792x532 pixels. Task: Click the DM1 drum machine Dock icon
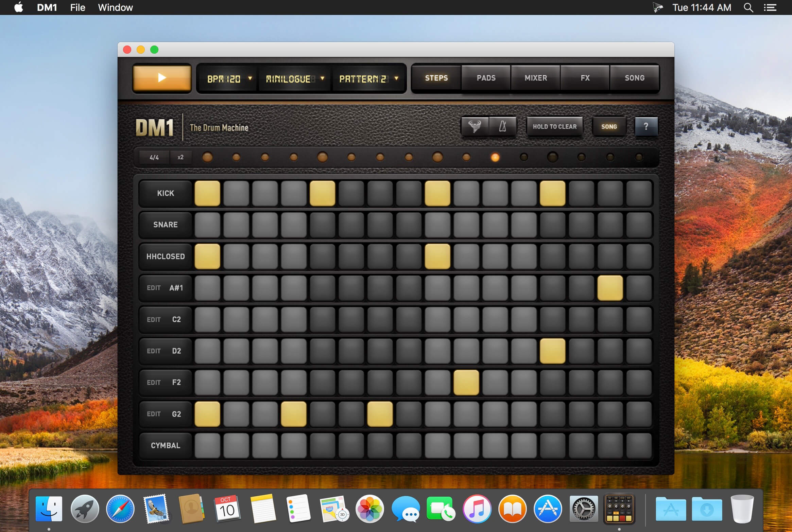(x=619, y=509)
